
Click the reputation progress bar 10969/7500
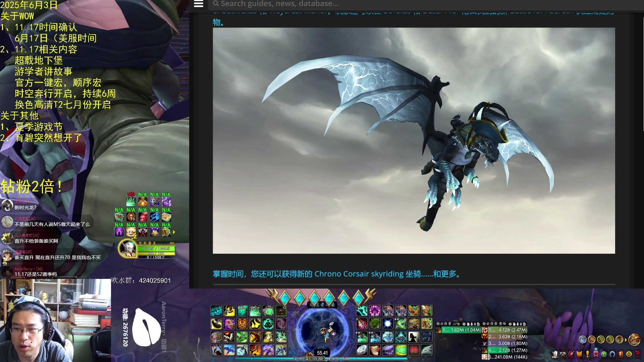pos(321,358)
